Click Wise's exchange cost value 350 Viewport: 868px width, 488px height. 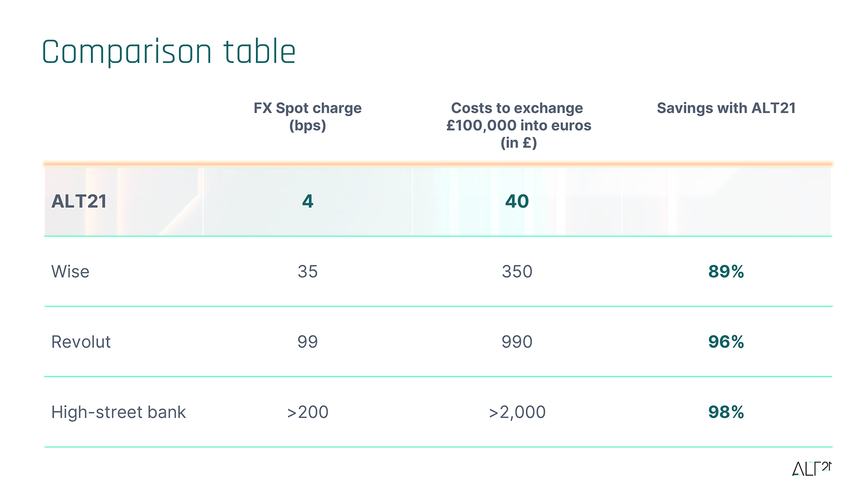pos(517,272)
